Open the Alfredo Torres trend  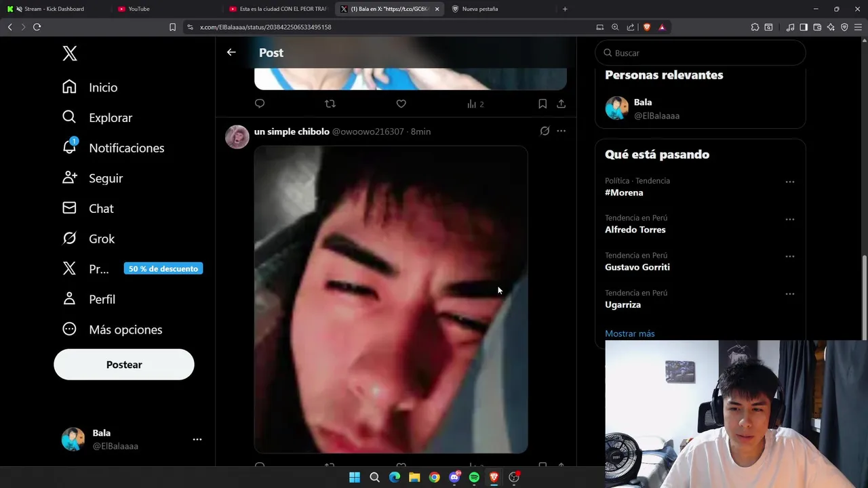click(635, 230)
